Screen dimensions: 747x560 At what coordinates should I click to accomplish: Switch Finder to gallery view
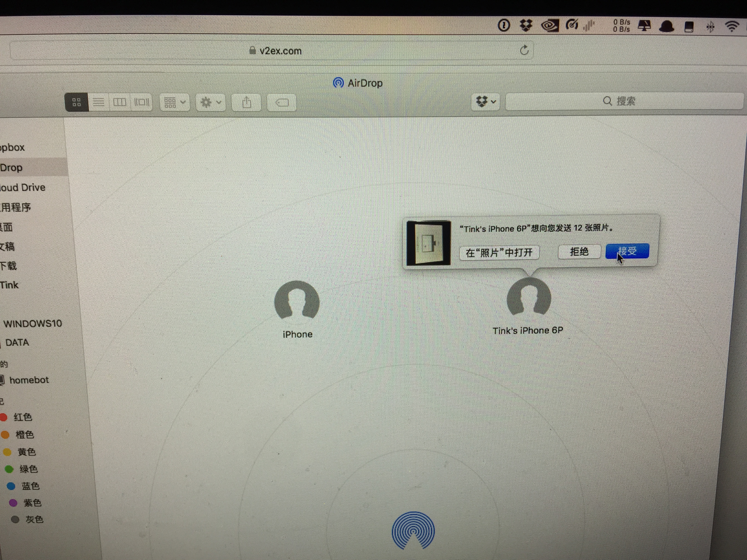tap(141, 102)
